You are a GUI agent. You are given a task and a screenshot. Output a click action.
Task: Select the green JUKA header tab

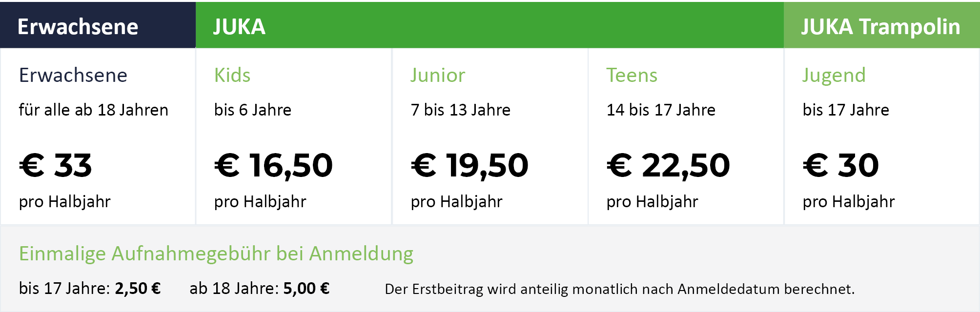[x=239, y=26]
